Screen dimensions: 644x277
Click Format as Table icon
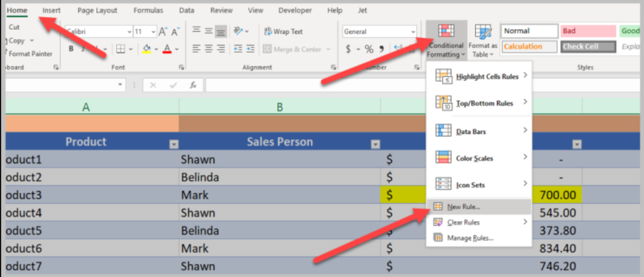[x=482, y=39]
